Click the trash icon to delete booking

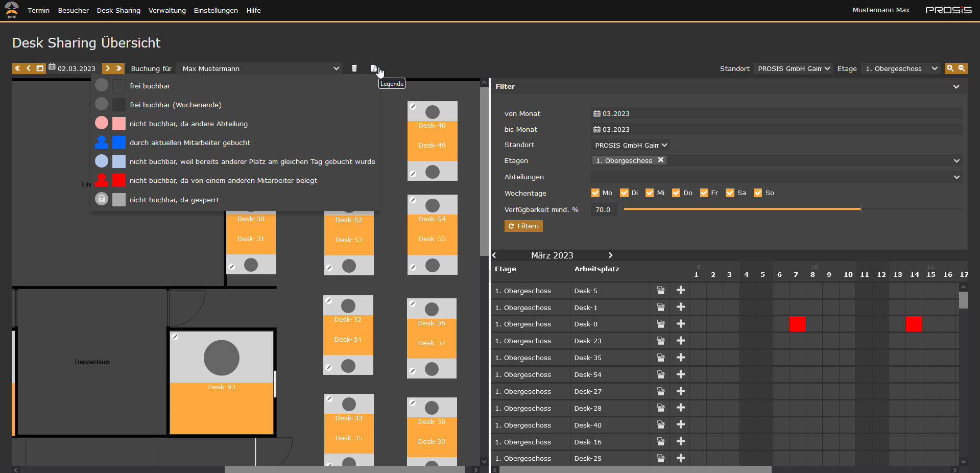354,68
